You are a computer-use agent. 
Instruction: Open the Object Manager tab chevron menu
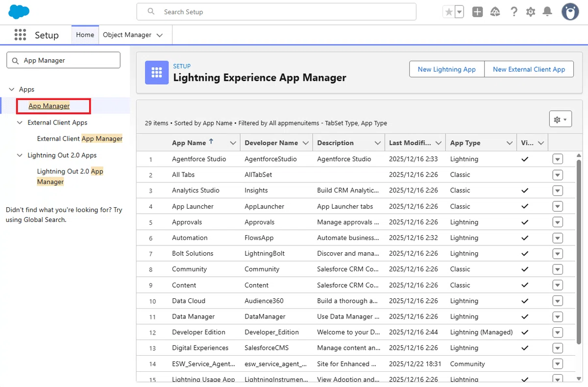click(160, 35)
